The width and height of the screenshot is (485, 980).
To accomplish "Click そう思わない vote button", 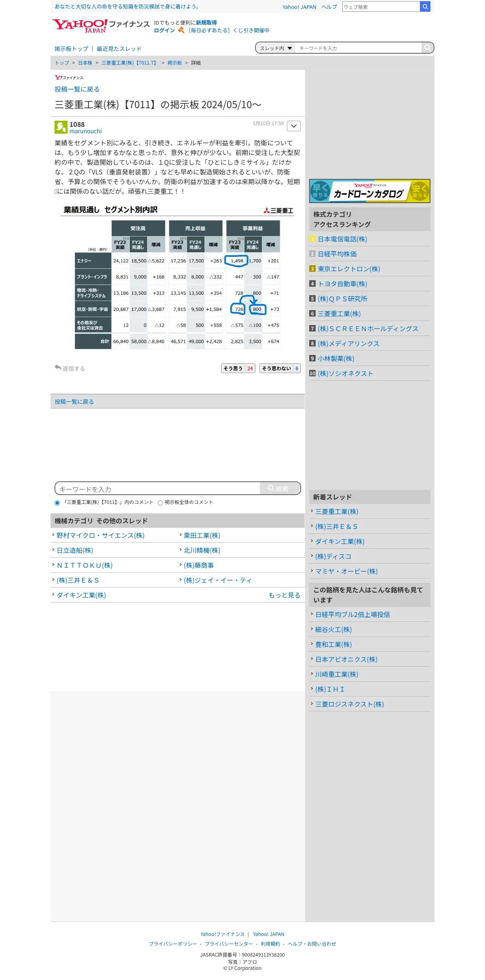I will coord(280,368).
